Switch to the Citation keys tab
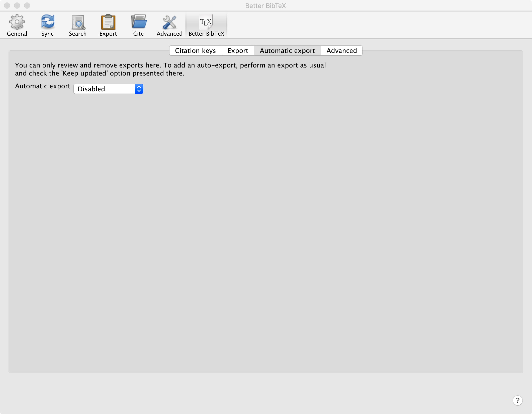Screen dimensions: 532x414 (195, 50)
